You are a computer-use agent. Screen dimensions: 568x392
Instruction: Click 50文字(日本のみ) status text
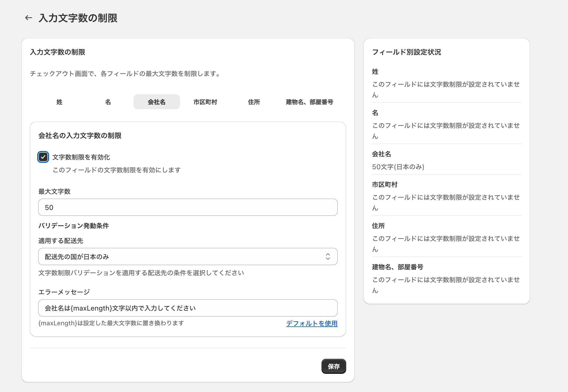click(398, 167)
